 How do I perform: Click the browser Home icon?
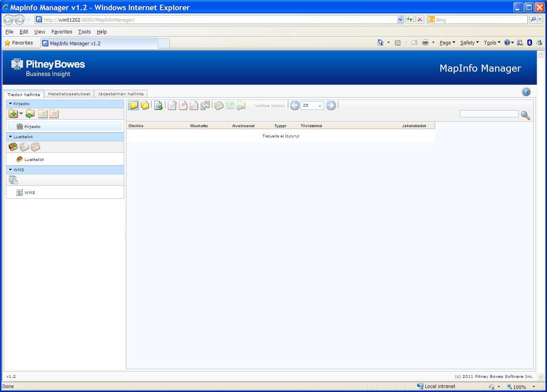[x=380, y=43]
